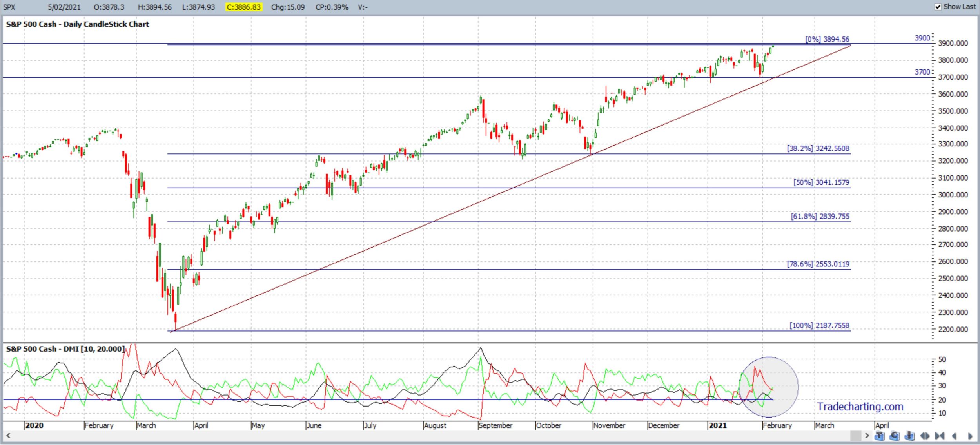Click the expand chart (outward arrows) icon
Screen dimensions: 980x445
tap(925, 436)
